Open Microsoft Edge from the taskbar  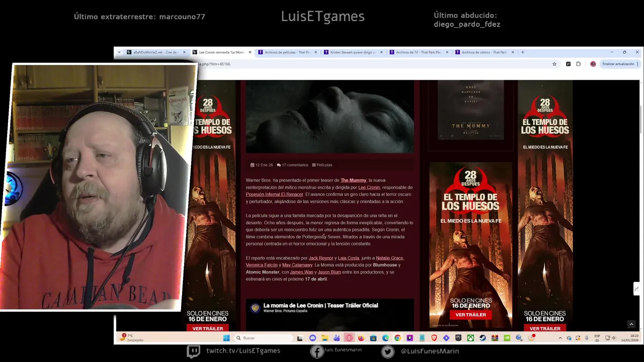pyautogui.click(x=385, y=338)
